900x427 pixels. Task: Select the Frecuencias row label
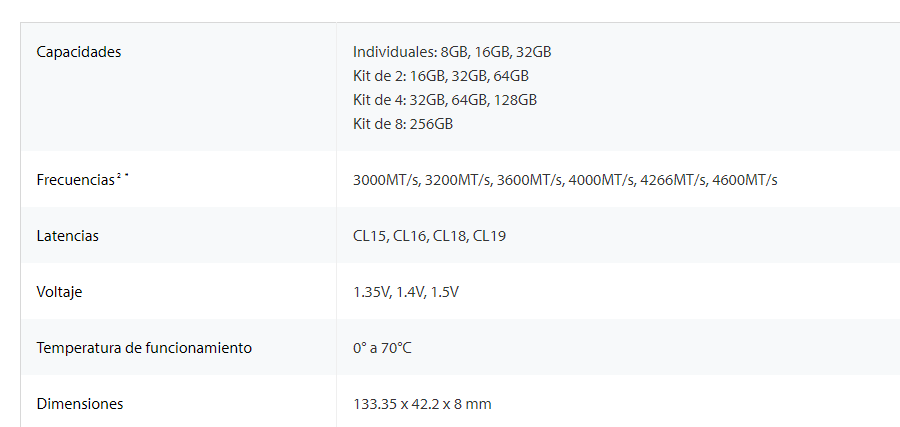coord(75,180)
